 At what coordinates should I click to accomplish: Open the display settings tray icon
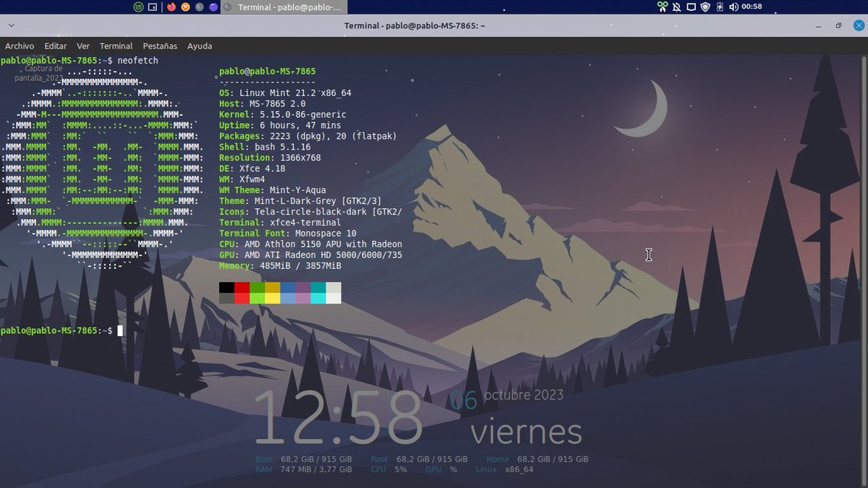click(x=692, y=7)
